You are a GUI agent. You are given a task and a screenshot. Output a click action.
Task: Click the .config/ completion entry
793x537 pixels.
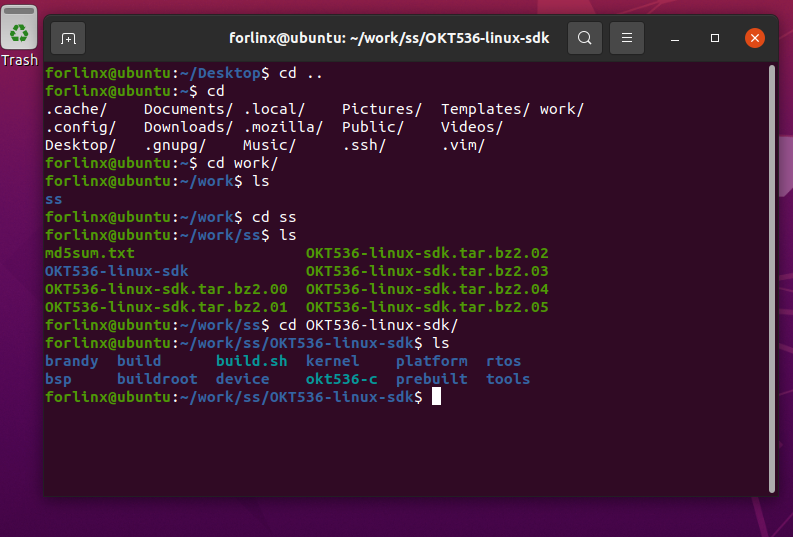(80, 127)
